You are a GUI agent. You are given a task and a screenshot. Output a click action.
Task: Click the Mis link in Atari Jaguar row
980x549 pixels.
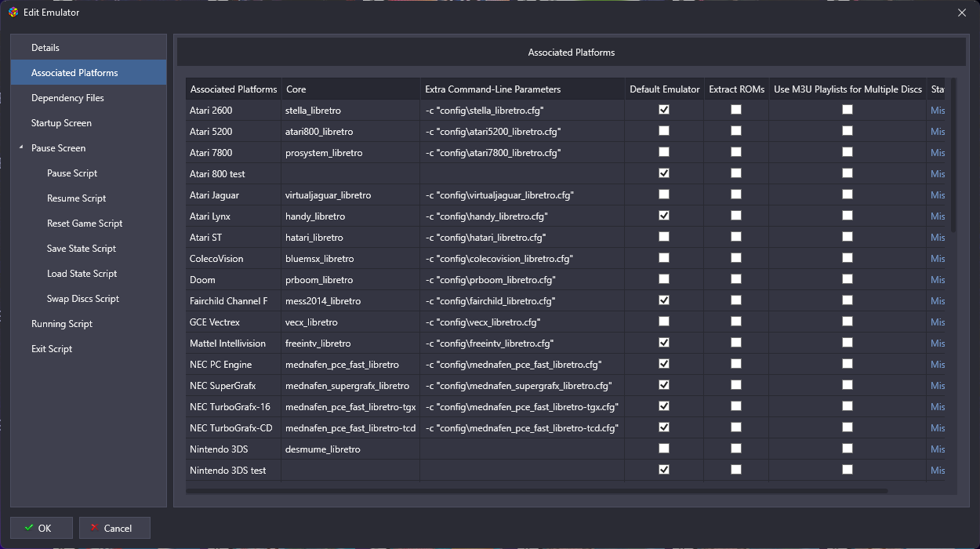[938, 195]
